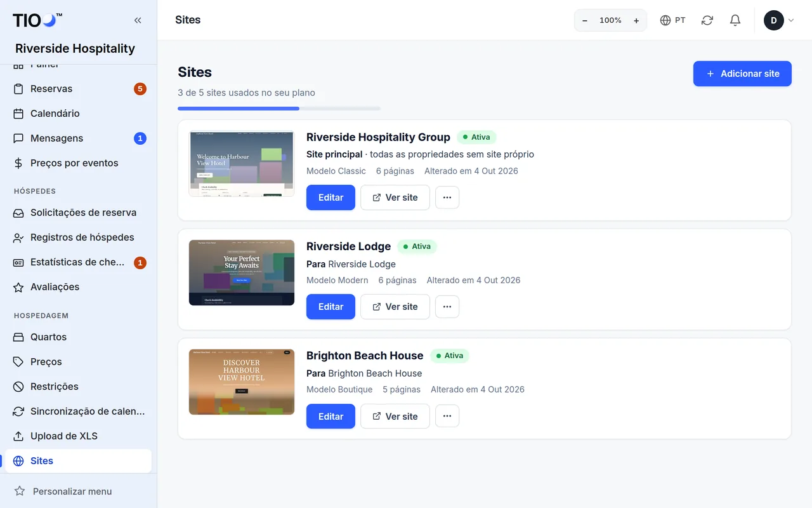
Task: Switch language via globe PT selector
Action: [672, 20]
